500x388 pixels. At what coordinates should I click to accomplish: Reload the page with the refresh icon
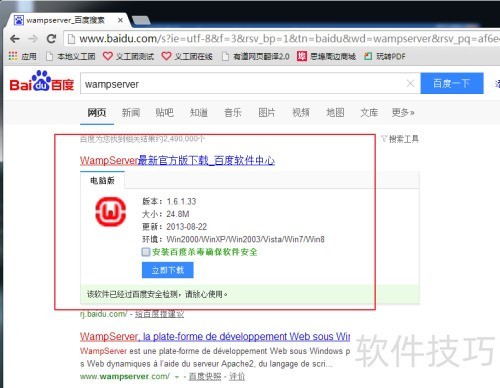(x=51, y=39)
